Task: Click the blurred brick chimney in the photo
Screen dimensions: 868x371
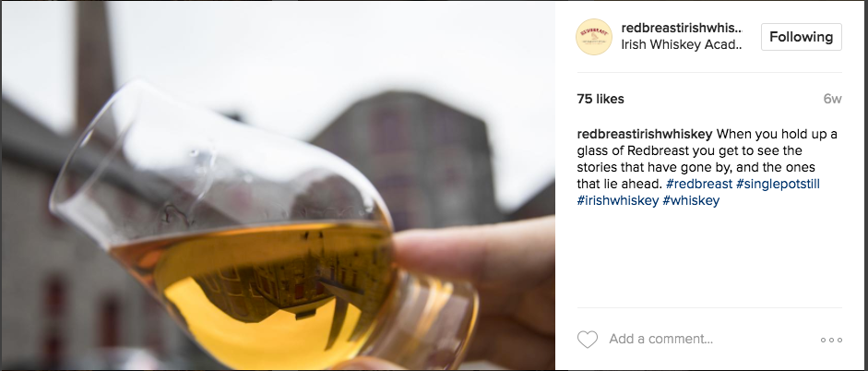Action: point(94,66)
